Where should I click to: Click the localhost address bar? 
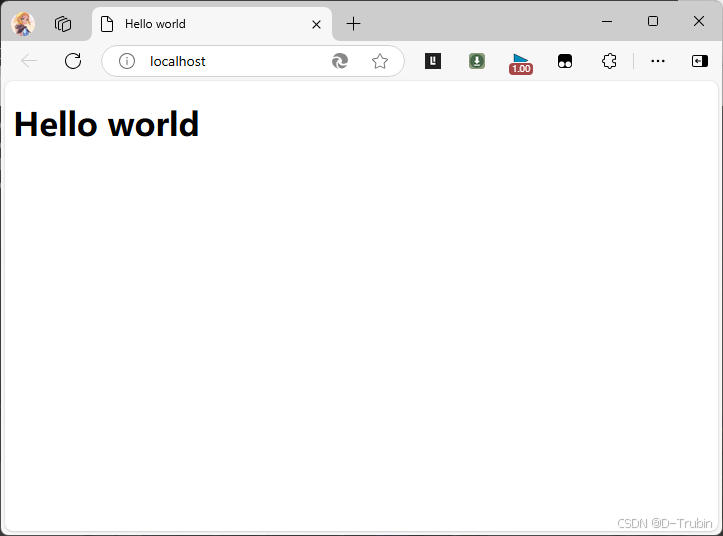coord(253,61)
